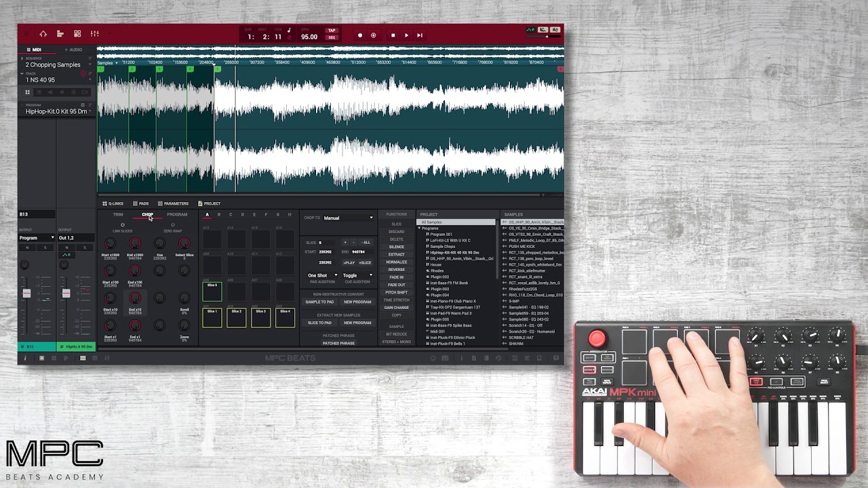Click the overdub button in transport
The width and height of the screenshot is (868, 488).
pos(373,35)
